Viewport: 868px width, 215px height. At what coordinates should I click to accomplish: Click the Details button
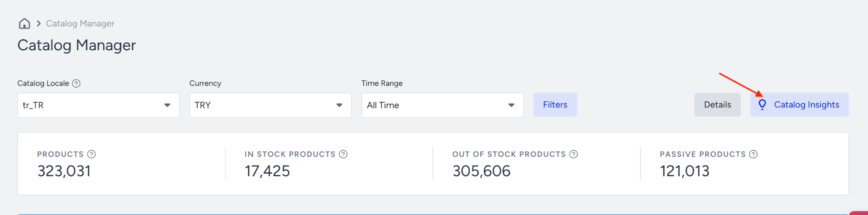pyautogui.click(x=718, y=105)
